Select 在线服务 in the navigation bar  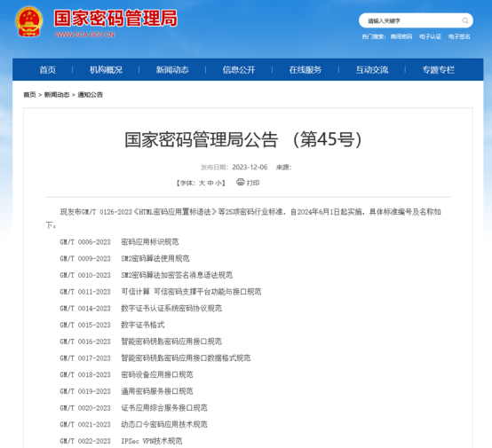(306, 69)
